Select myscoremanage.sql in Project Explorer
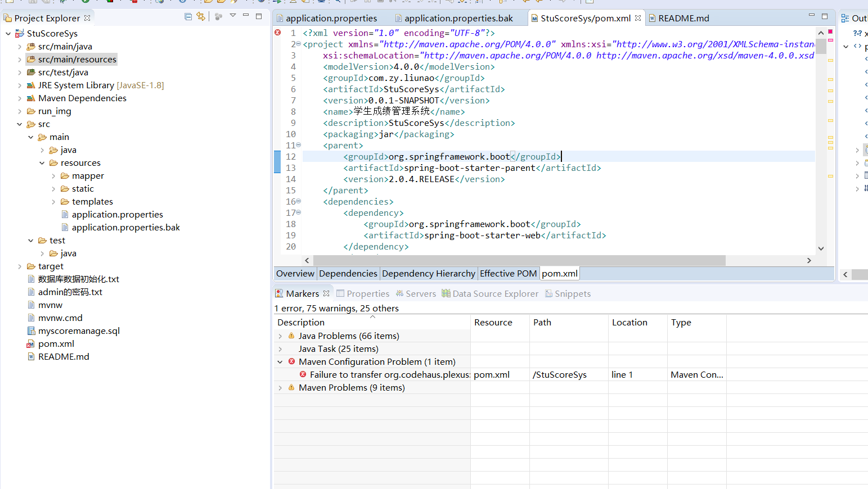 (79, 330)
